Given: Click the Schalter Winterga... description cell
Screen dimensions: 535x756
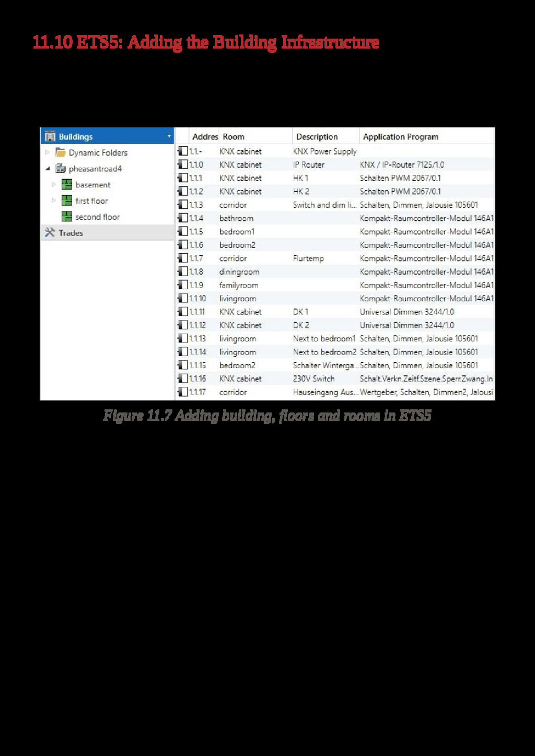Looking at the screenshot, I should point(325,365).
